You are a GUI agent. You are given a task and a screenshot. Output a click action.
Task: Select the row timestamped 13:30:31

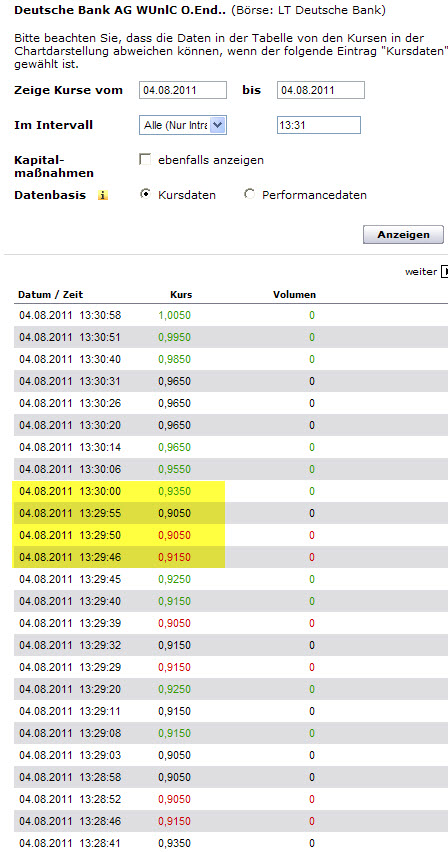[231, 381]
